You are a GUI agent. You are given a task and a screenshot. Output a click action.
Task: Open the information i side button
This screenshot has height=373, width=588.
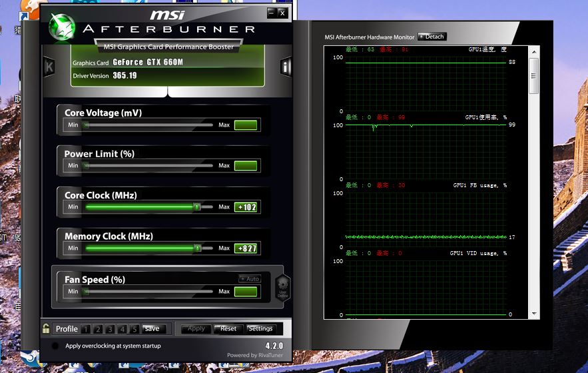click(286, 67)
